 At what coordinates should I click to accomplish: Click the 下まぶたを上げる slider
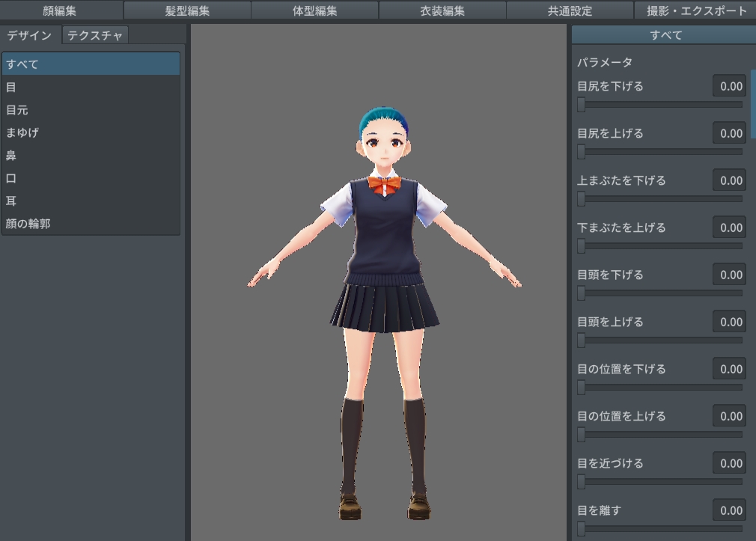click(x=659, y=246)
